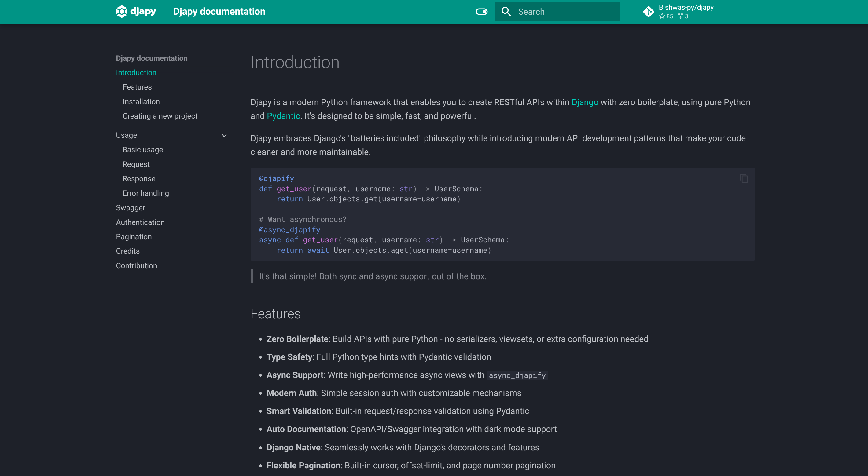Viewport: 868px width, 476px height.
Task: Select Creating a new project in the sidebar
Action: pyautogui.click(x=160, y=115)
